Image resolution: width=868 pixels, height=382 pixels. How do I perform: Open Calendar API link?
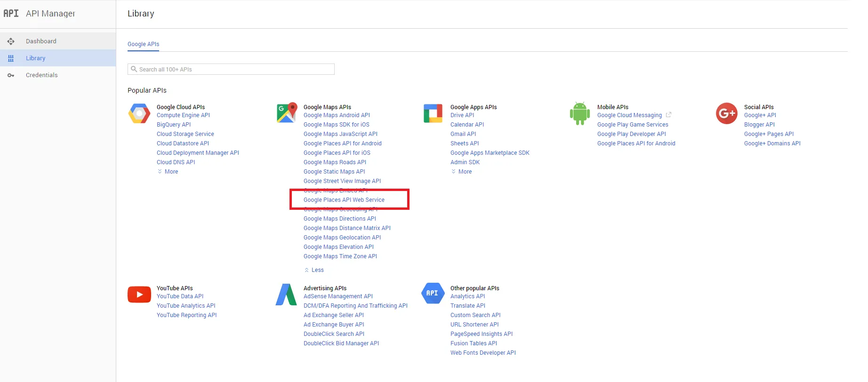[x=467, y=125]
